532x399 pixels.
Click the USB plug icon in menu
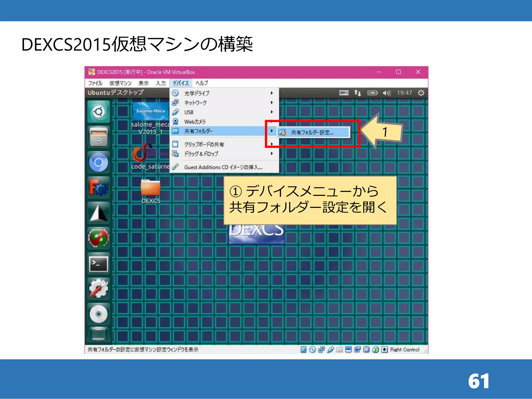pos(176,112)
